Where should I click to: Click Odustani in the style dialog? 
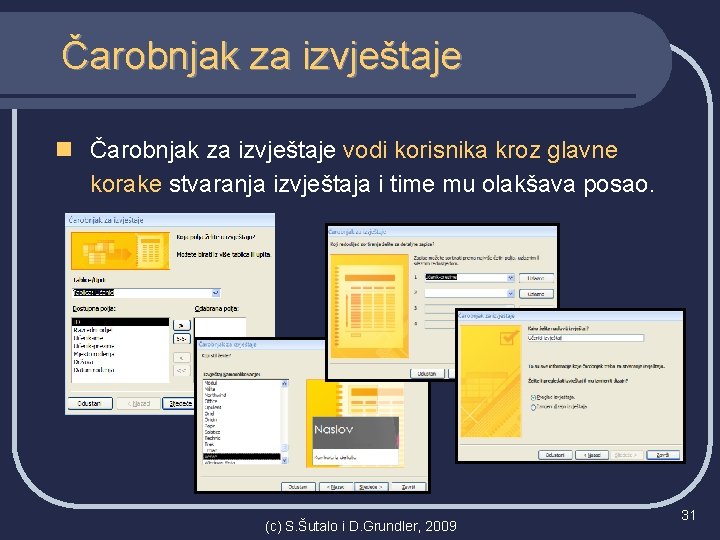click(x=298, y=487)
